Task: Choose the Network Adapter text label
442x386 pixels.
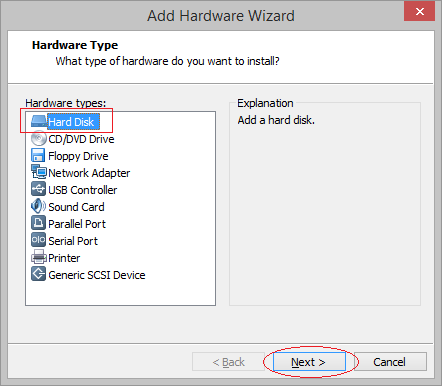Action: (89, 173)
